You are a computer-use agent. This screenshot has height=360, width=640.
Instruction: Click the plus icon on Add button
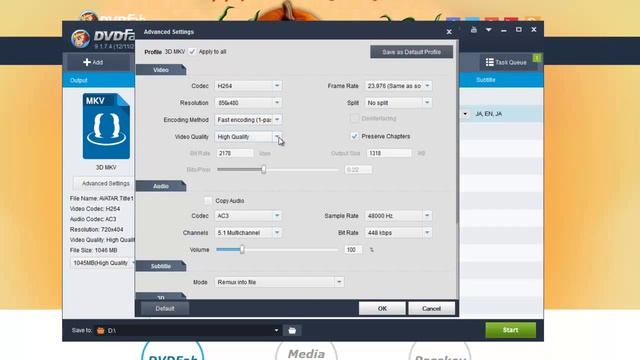[x=87, y=62]
